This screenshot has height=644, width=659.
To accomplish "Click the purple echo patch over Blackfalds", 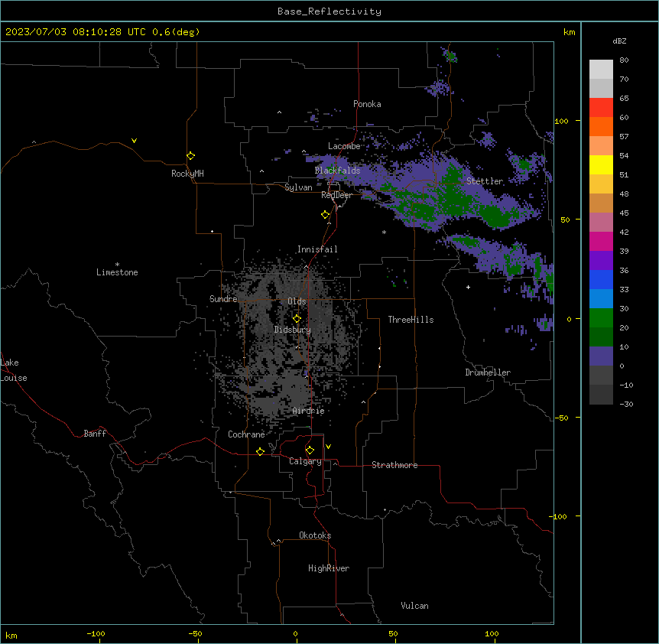I will pos(332,163).
